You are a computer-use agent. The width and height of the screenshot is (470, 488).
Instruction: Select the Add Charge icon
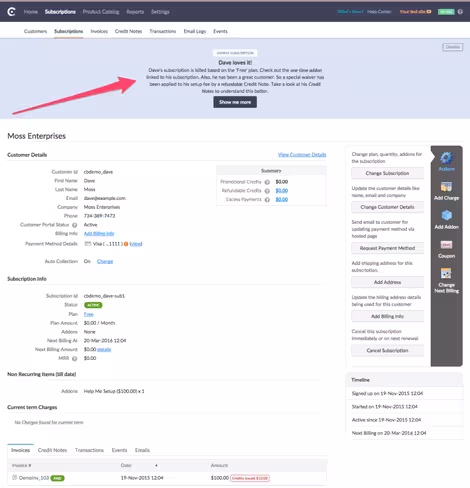pos(446,187)
